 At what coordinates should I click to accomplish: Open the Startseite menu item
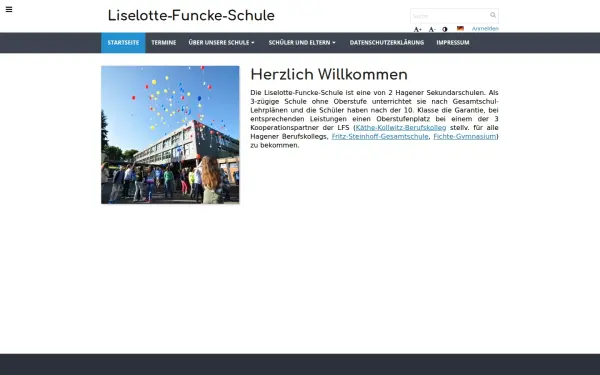pos(123,42)
